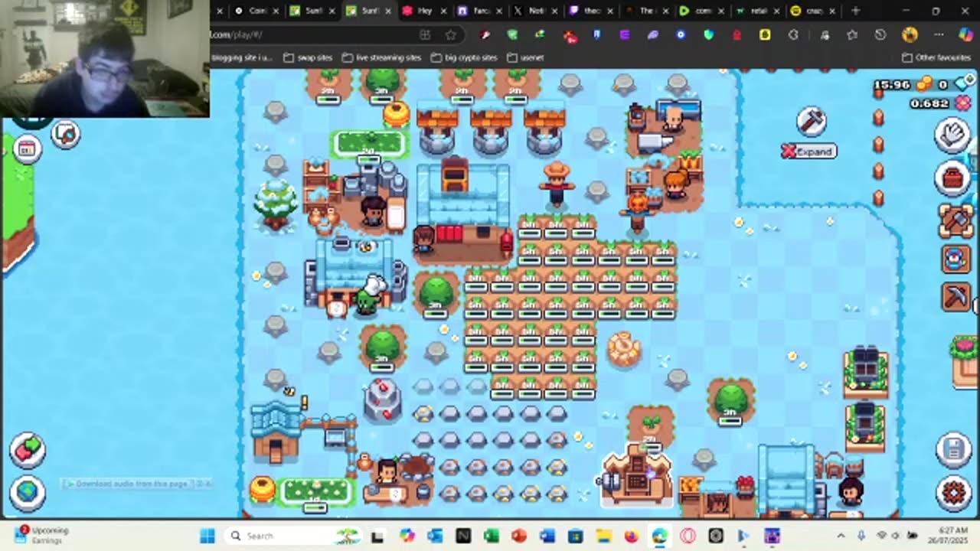Image resolution: width=980 pixels, height=551 pixels.
Task: Open the swap sites bookmark folder
Action: (307, 57)
